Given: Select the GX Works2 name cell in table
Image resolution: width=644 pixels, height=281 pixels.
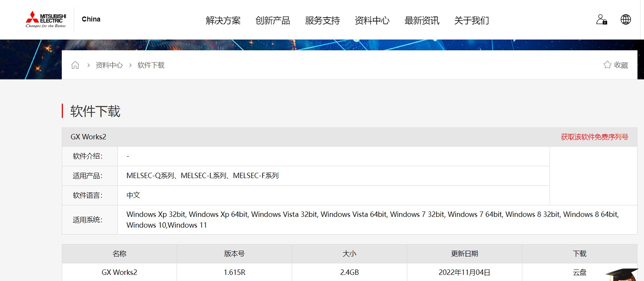Looking at the screenshot, I should (119, 273).
